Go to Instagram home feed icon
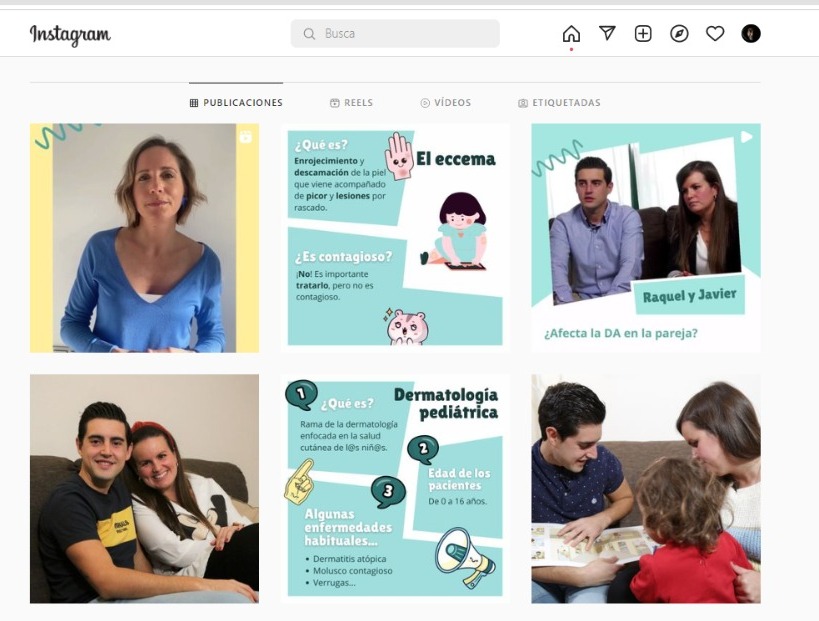 [571, 33]
